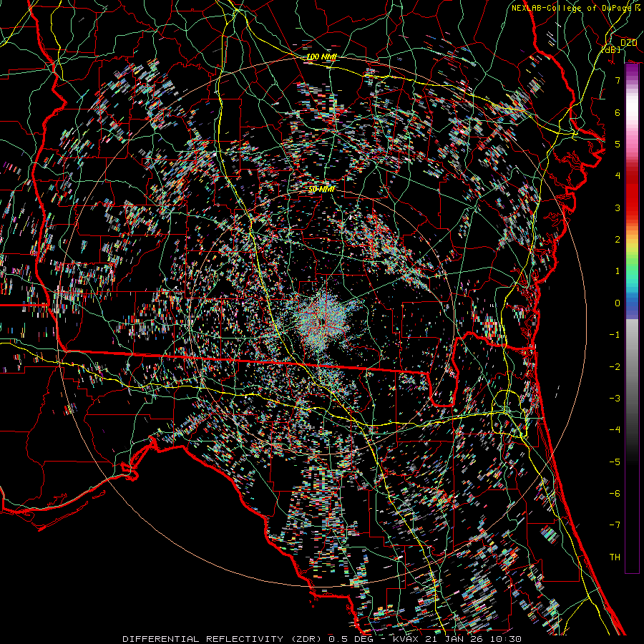Click the "-6" value on the ZDR scale
Viewport: 644px width, 644px height.
[x=615, y=494]
